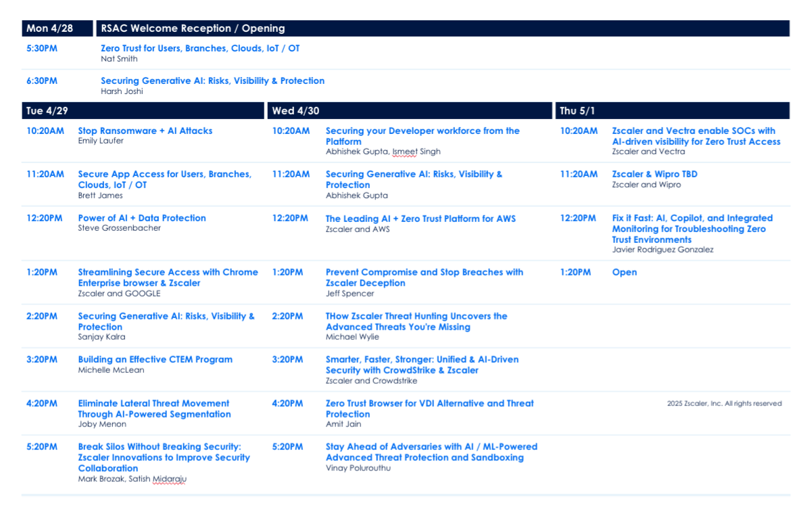Viewport: 812px width, 517px height.
Task: Click presenter name Harsh Joshi
Action: click(122, 91)
